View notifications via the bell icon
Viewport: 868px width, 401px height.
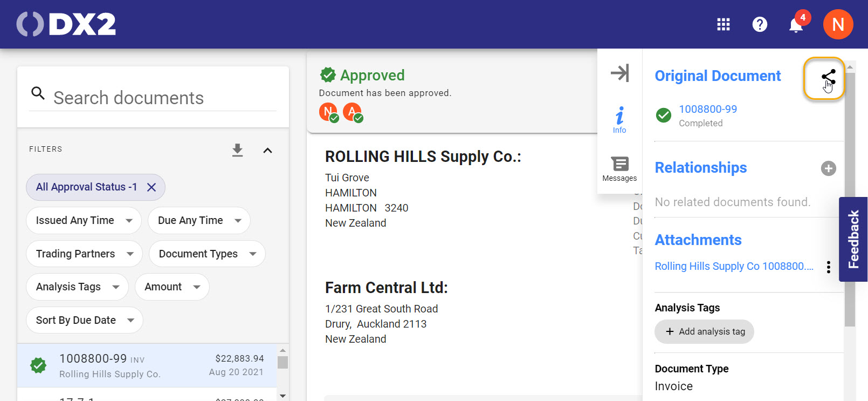click(x=796, y=25)
